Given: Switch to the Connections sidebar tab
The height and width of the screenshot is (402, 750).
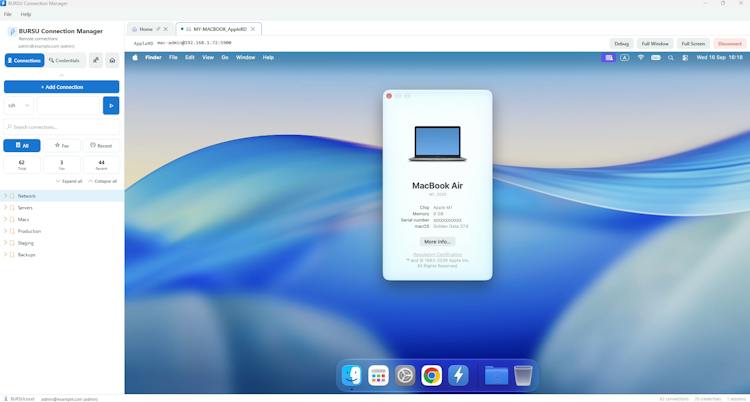Looking at the screenshot, I should point(24,60).
